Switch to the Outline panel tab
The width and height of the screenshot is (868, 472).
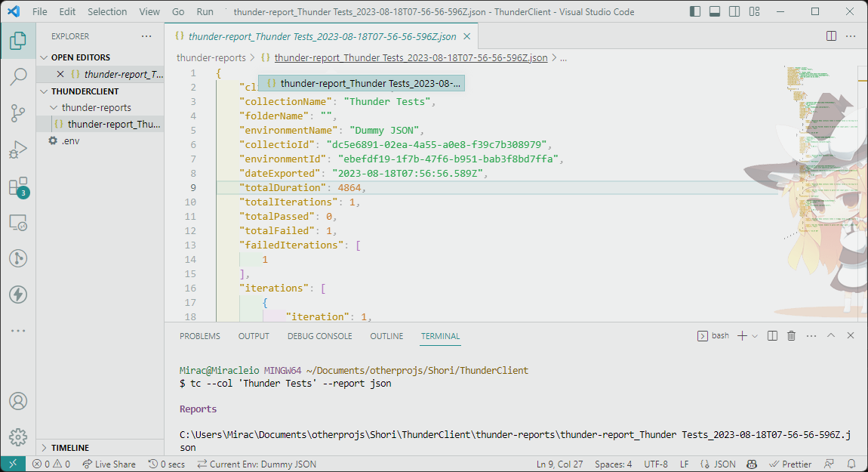(387, 336)
